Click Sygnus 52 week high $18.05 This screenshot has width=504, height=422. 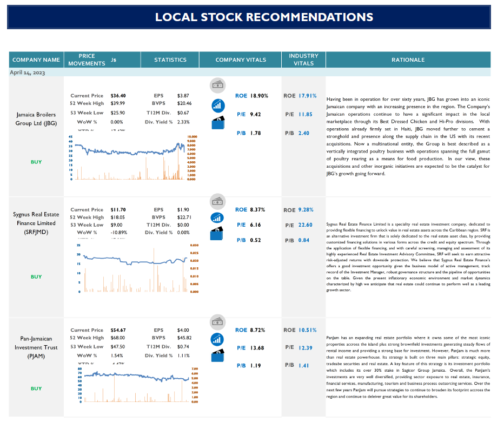[x=118, y=217]
